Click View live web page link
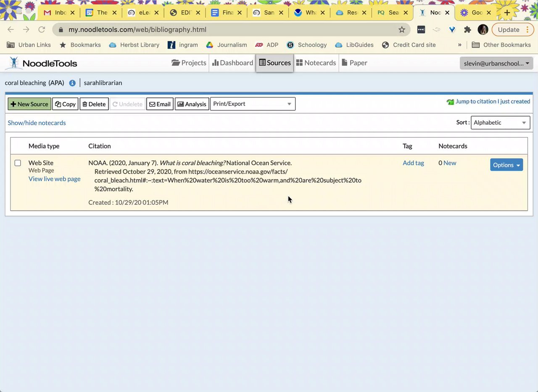538x392 pixels. click(x=54, y=179)
